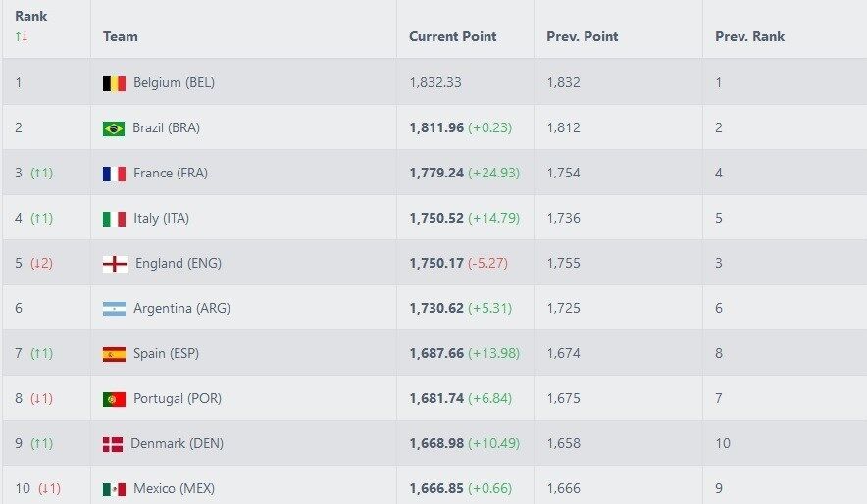This screenshot has width=867, height=504.
Task: Sort by the Rank column header
Action: pos(31,17)
